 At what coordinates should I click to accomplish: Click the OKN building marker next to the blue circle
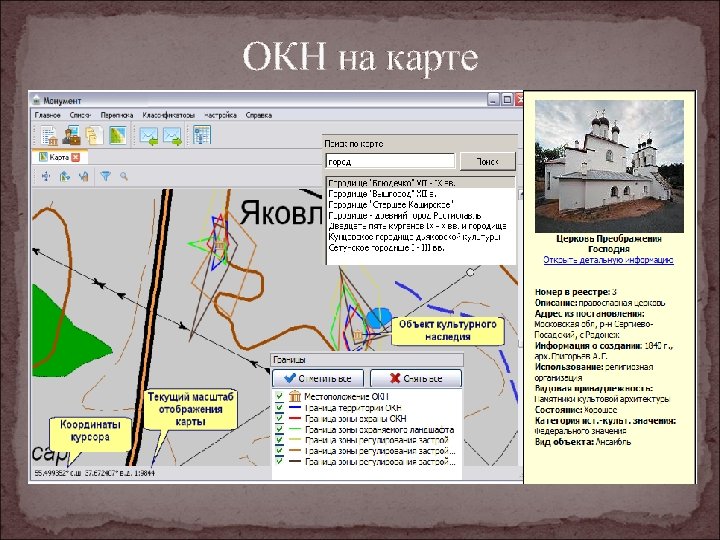point(358,335)
